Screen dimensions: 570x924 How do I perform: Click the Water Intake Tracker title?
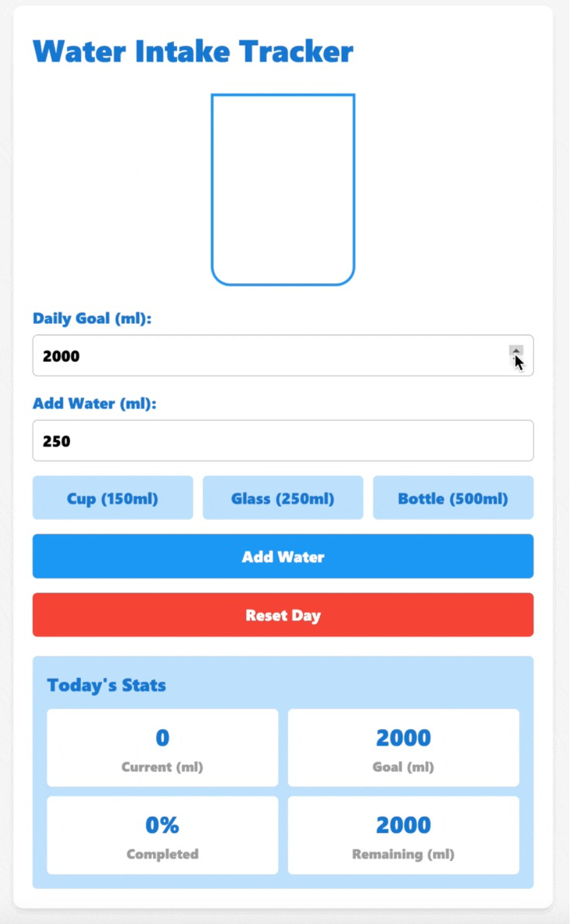coord(193,52)
